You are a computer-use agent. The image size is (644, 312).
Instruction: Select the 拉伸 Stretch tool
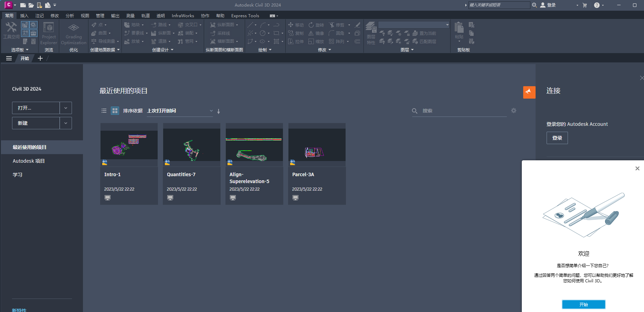click(x=296, y=41)
